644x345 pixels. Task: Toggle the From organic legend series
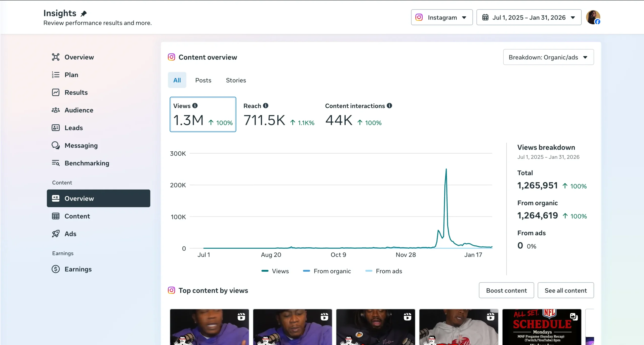click(327, 271)
